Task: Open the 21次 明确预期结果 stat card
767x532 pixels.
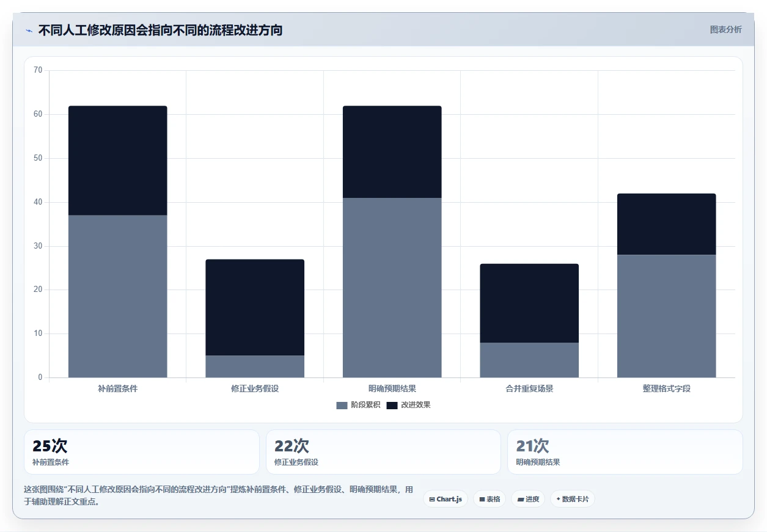Action: click(x=625, y=452)
